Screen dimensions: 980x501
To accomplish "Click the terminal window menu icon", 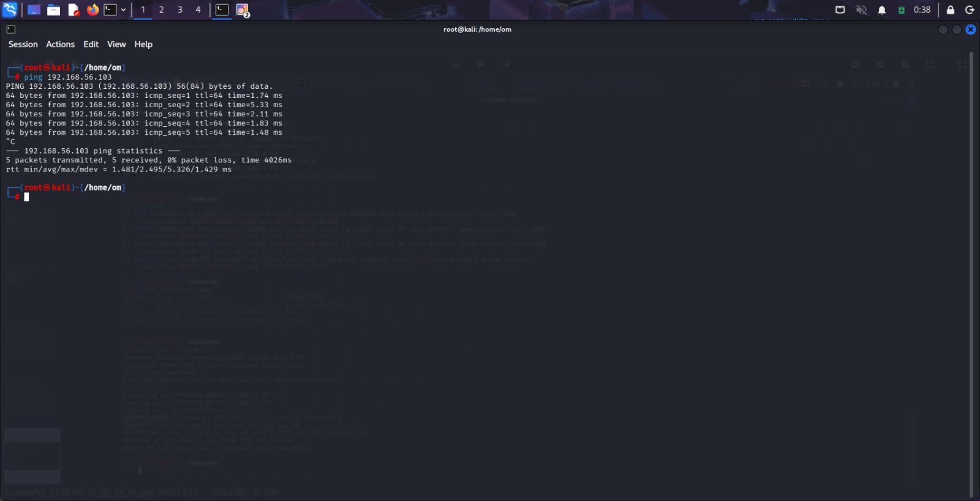I will (10, 29).
